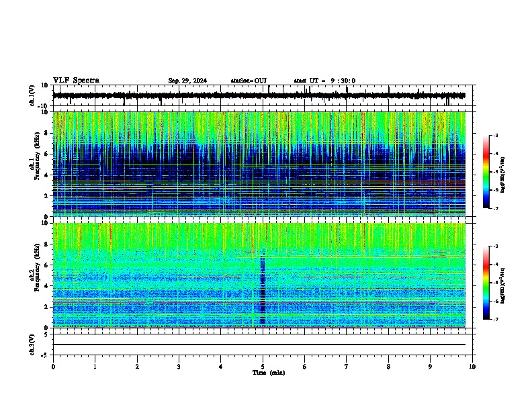Viewport: 532px width, 411px height.
Task: Click the ch.2 "Frequency (kHz)" axis label
Action: pos(37,267)
